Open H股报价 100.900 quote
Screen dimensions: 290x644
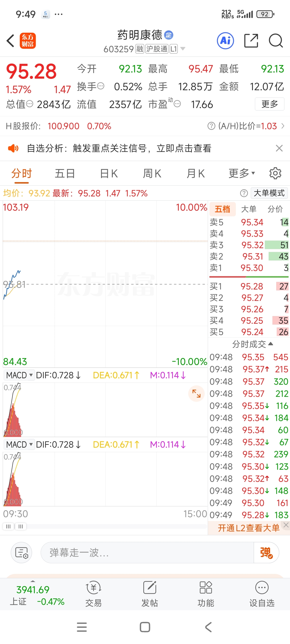point(58,126)
